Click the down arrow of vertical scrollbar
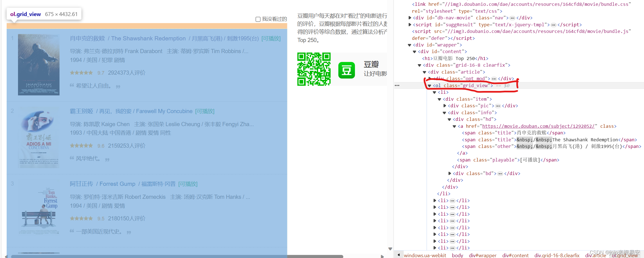Screen dimensions: 644x258 (x=390, y=249)
